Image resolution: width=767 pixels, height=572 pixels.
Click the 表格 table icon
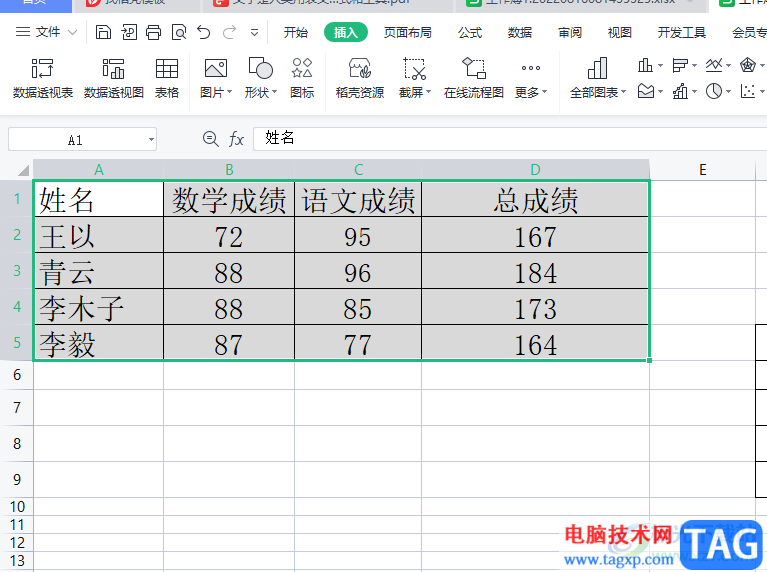167,78
